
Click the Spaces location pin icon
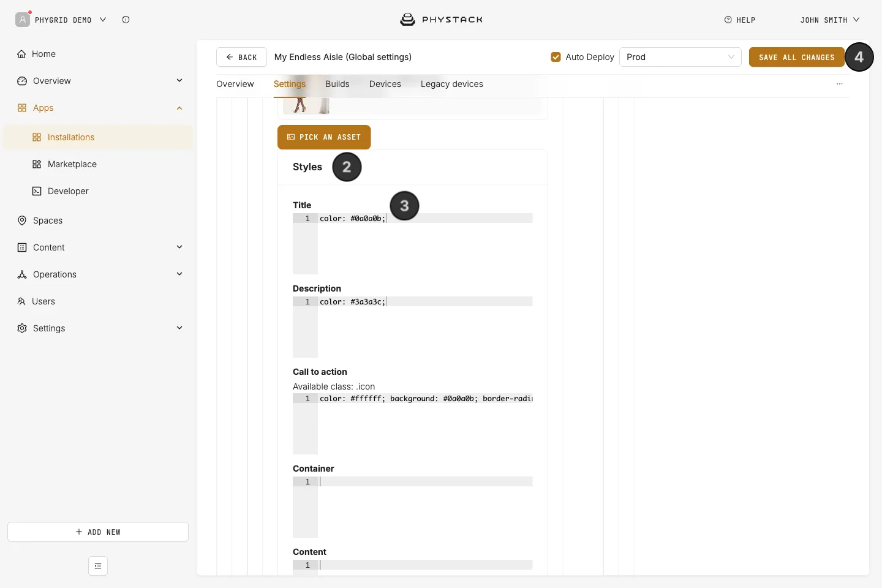tap(22, 221)
